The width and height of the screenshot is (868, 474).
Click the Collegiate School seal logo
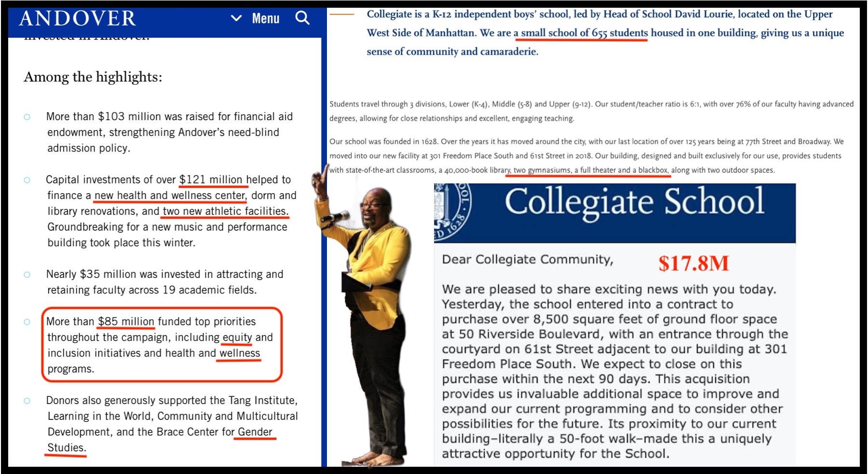[452, 211]
